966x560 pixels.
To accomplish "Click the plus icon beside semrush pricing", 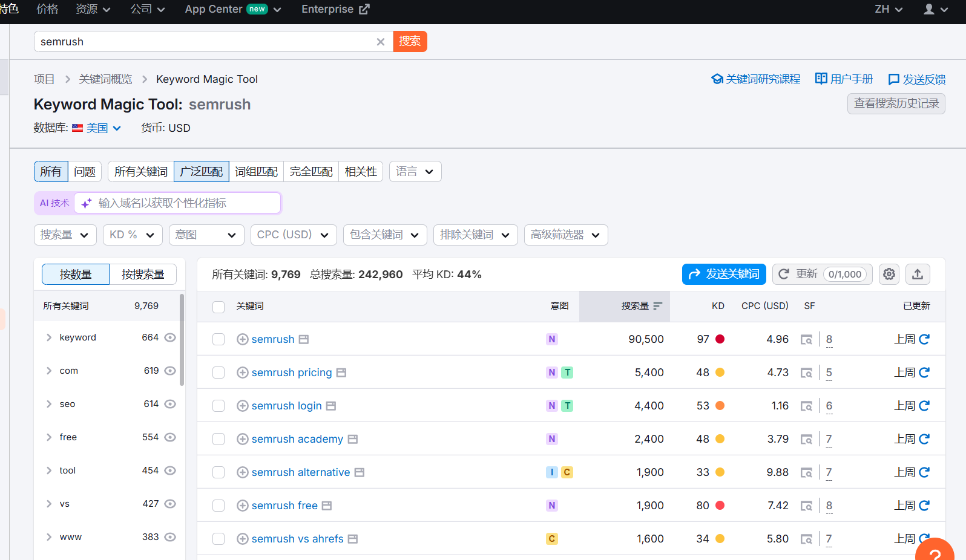I will click(243, 373).
